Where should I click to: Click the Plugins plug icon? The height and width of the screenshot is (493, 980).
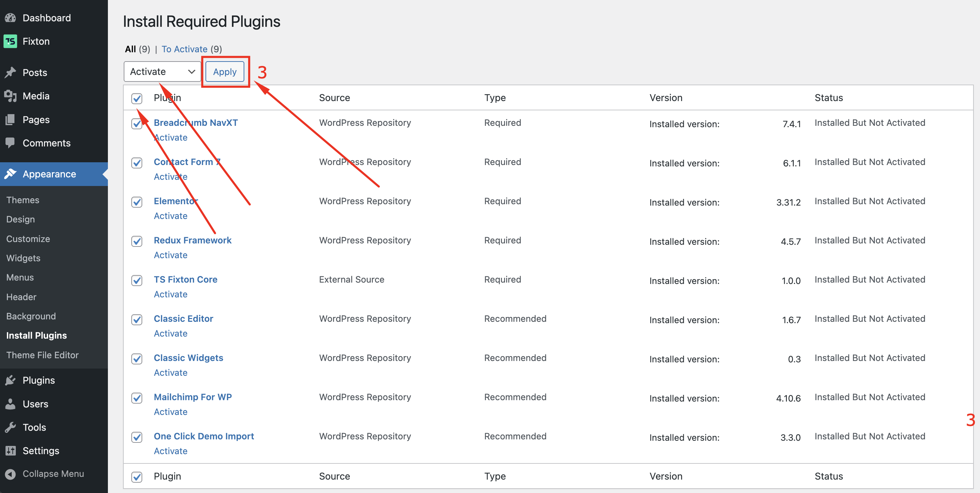pos(10,380)
